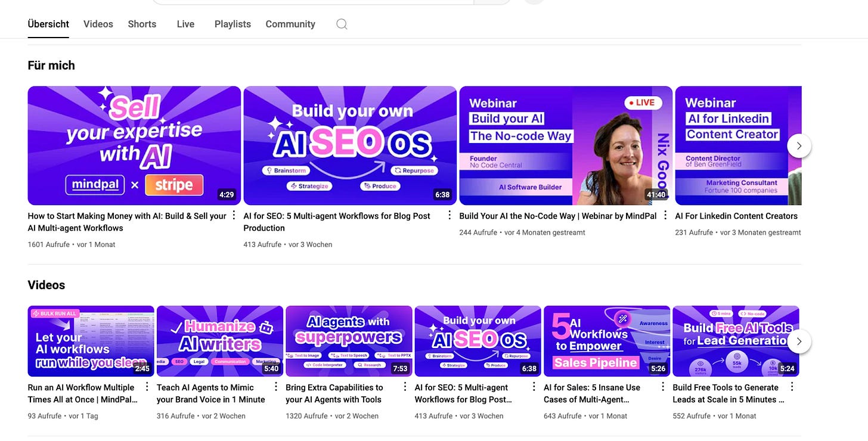
Task: Click '231 Aufrufe • vor 3 Monaten gestreamt' text
Action: tap(738, 232)
